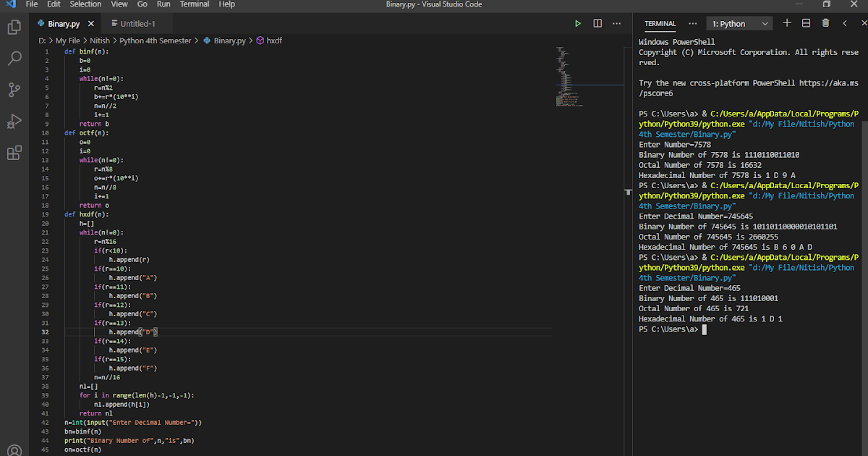868x456 pixels.
Task: Click the D: breadcrumb segment
Action: pos(43,41)
